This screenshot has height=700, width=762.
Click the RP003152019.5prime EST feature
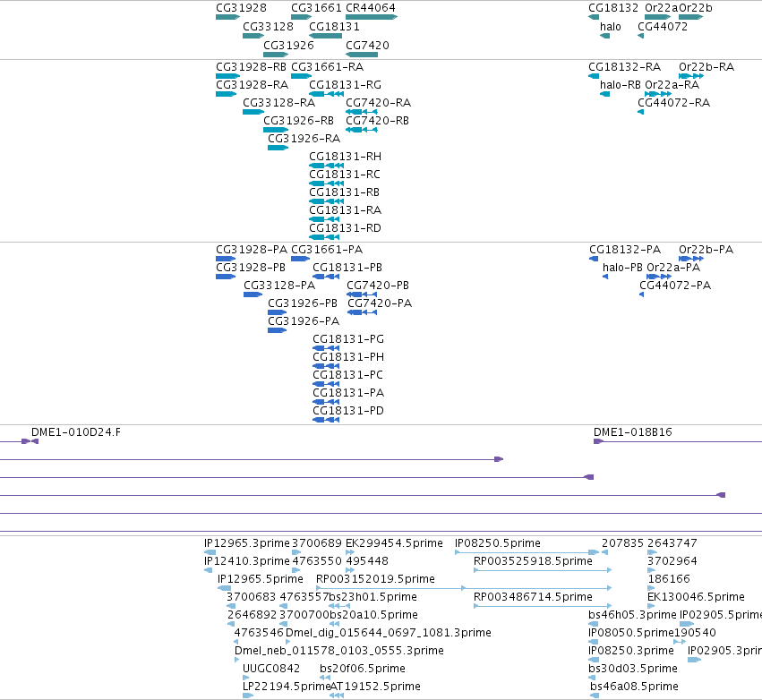click(x=464, y=588)
